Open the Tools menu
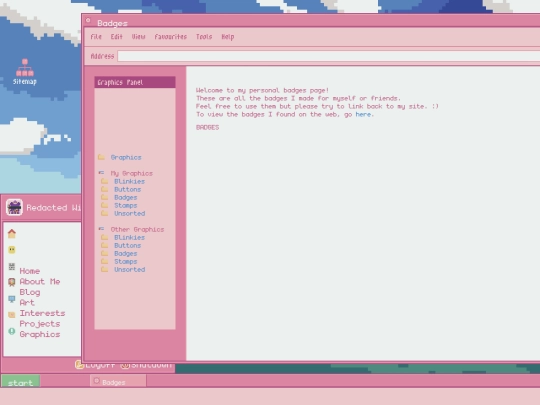540x405 pixels. 204,37
